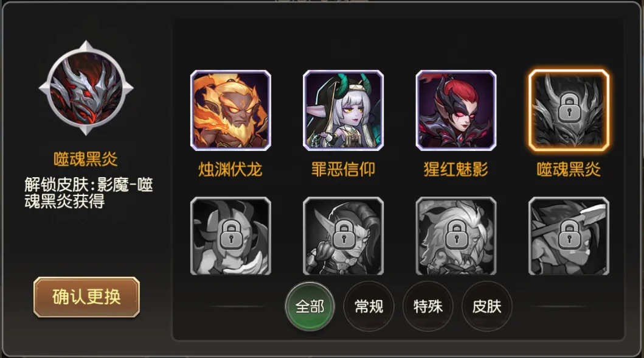Click the locked elf-eared warrior avatar
644x358 pixels.
click(343, 236)
